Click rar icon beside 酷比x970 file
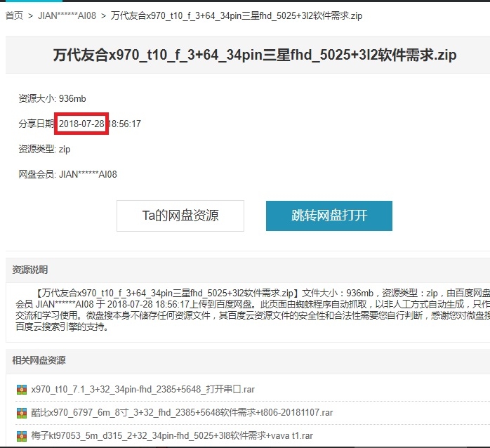490x448 pixels. tap(22, 413)
